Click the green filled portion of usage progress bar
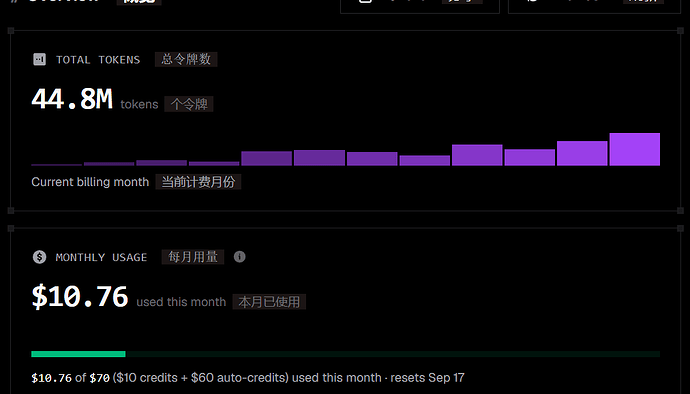Screen dimensions: 690x394 pos(78,354)
